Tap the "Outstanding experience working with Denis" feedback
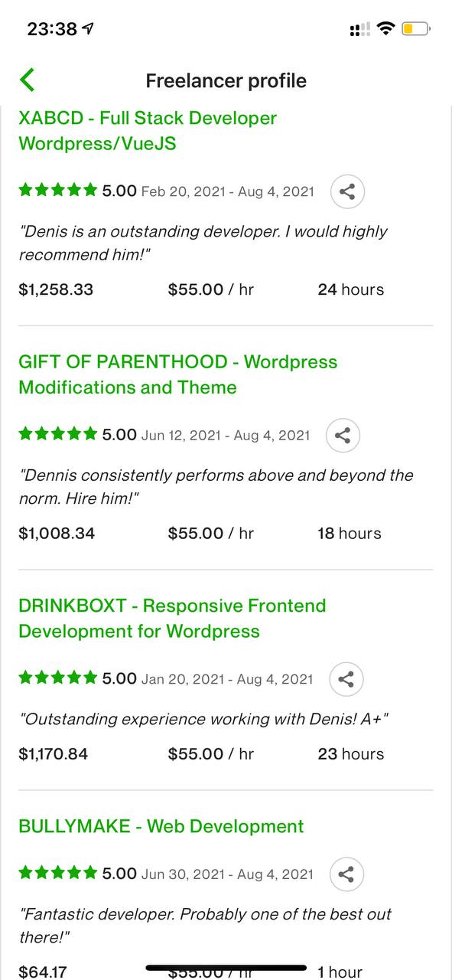 tap(203, 719)
